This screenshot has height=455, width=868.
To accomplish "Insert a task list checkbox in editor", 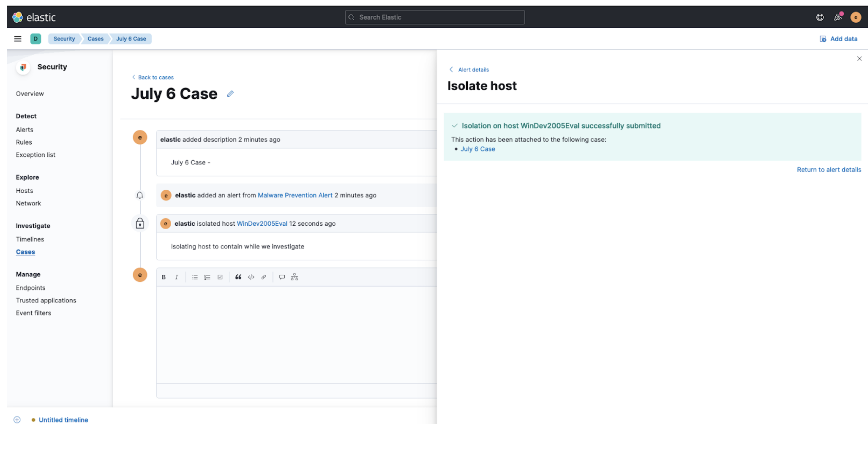I will click(220, 277).
